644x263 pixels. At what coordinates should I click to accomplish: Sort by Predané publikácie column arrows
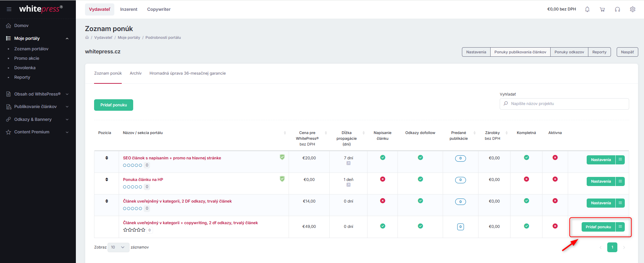pyautogui.click(x=474, y=133)
